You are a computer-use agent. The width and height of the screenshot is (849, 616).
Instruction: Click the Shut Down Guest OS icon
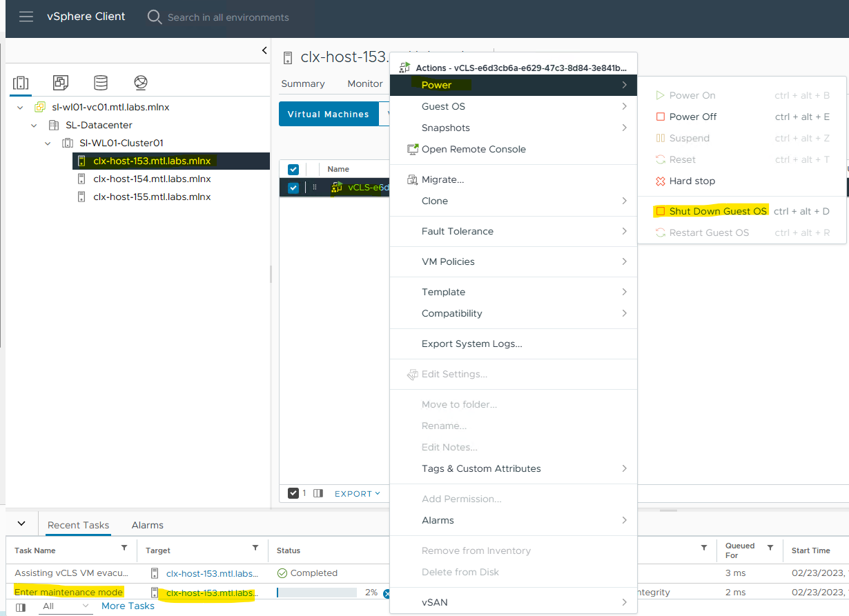[x=660, y=211]
